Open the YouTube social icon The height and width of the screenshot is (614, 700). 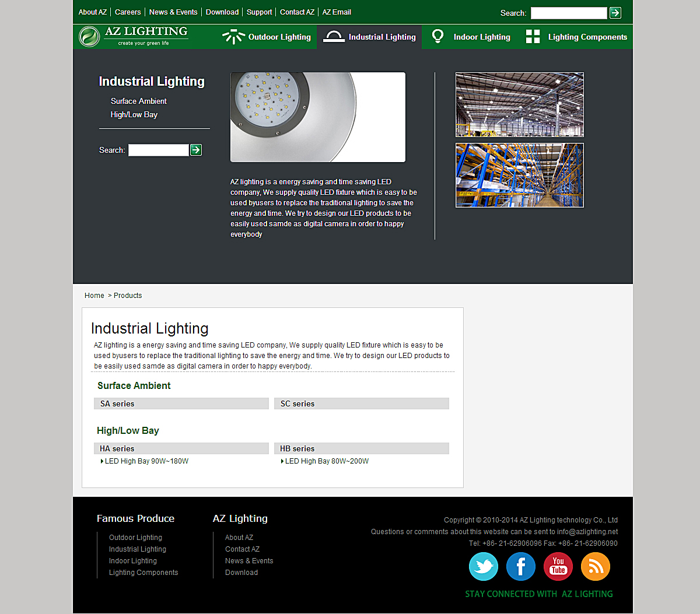558,566
